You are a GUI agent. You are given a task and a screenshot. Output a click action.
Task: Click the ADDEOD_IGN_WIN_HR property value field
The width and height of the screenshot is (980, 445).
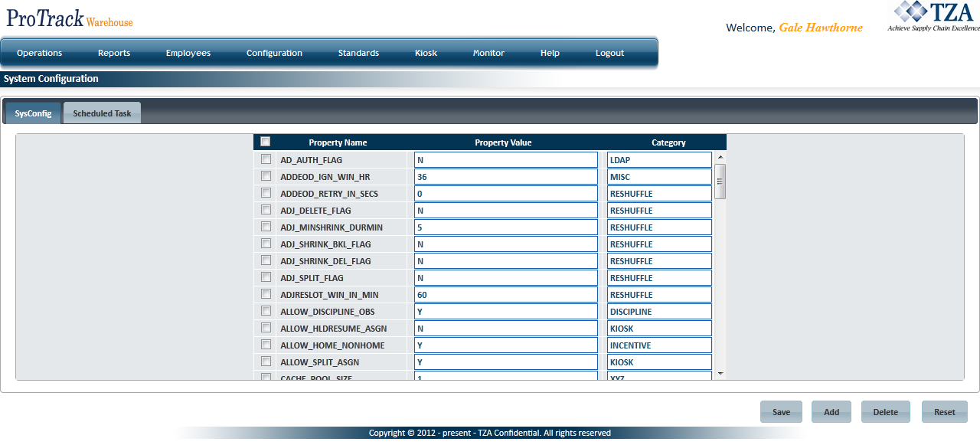[x=506, y=176]
